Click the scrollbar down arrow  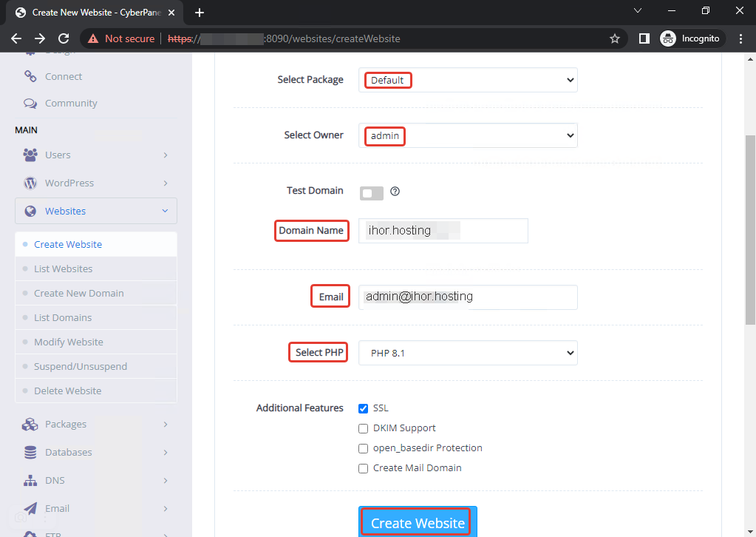750,531
